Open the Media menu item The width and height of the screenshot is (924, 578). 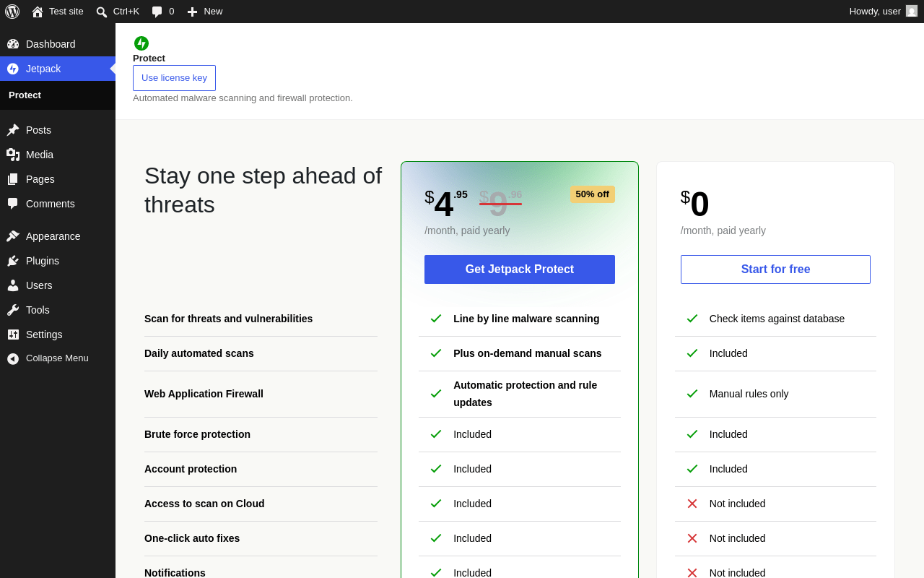click(x=58, y=155)
